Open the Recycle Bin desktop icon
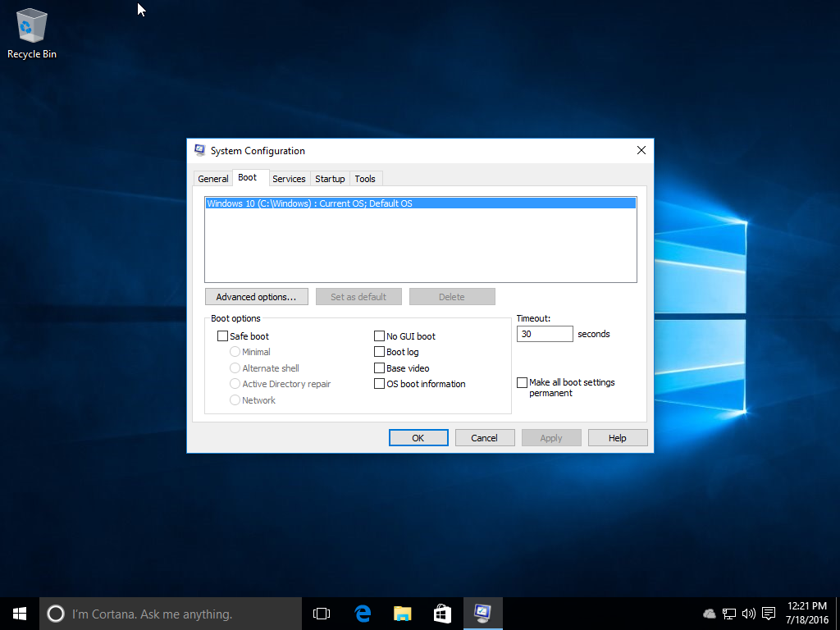 click(x=32, y=33)
